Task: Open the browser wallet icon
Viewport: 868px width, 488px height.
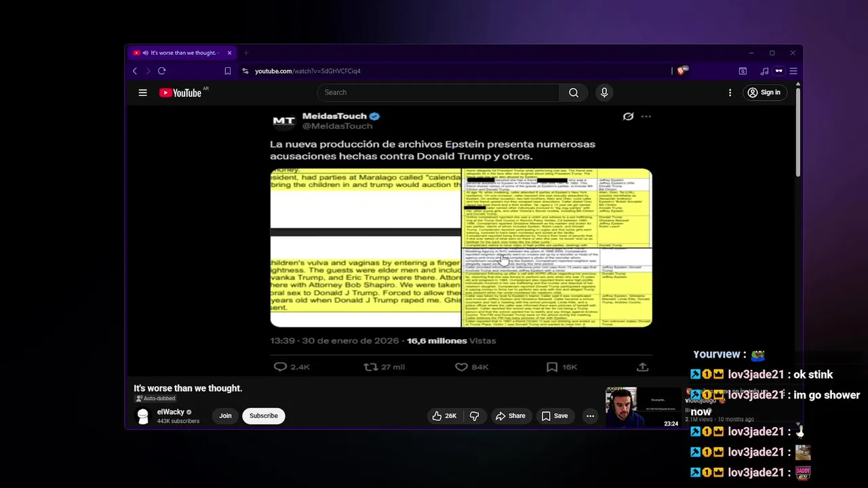Action: [x=743, y=71]
